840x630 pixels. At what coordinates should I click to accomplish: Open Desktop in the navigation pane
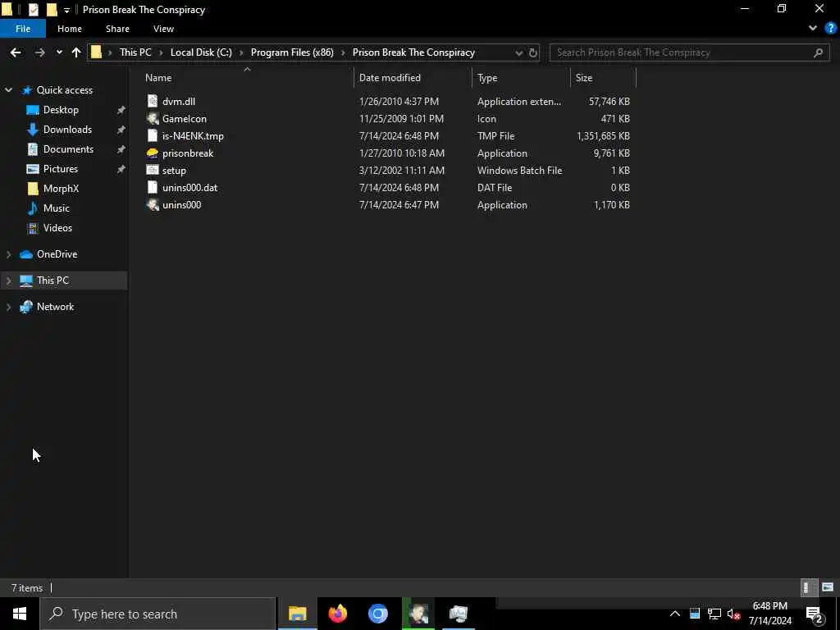click(61, 110)
